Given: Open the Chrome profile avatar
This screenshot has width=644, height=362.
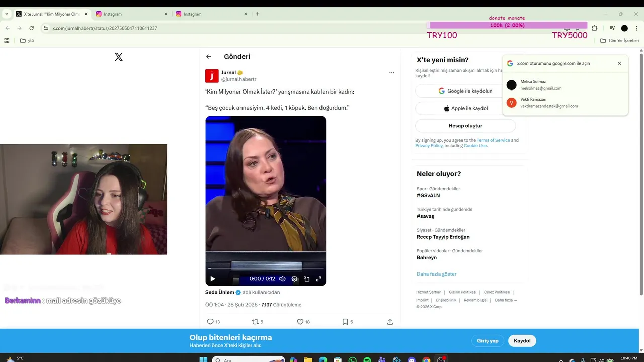Looking at the screenshot, I should click(624, 28).
